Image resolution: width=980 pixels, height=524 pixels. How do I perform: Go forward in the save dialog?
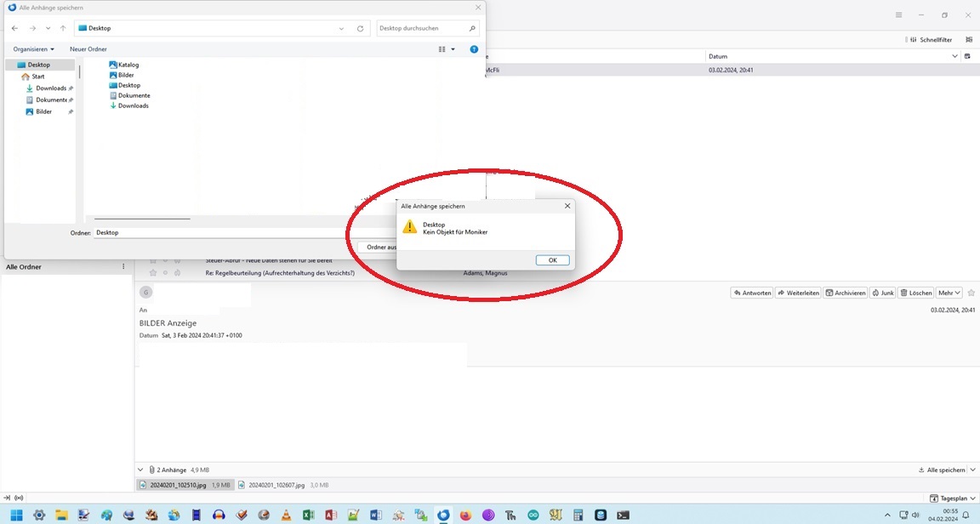[32, 28]
